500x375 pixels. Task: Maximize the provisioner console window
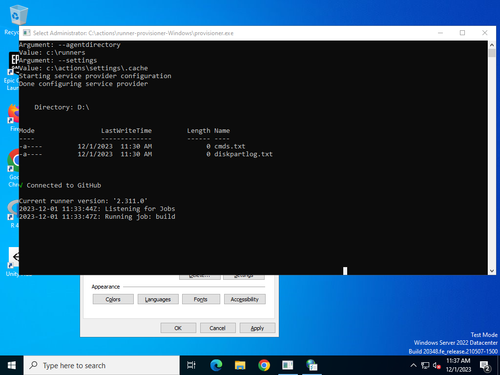click(462, 33)
